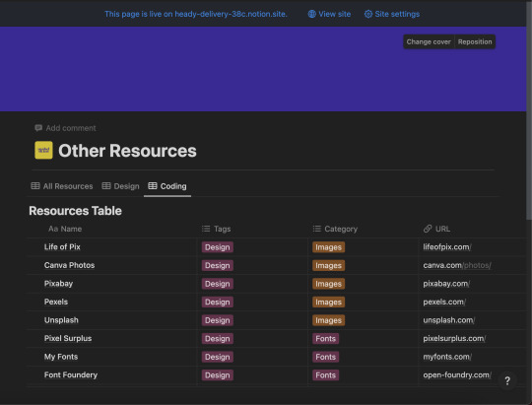The height and width of the screenshot is (405, 532).
Task: Open the View site link
Action: click(329, 14)
